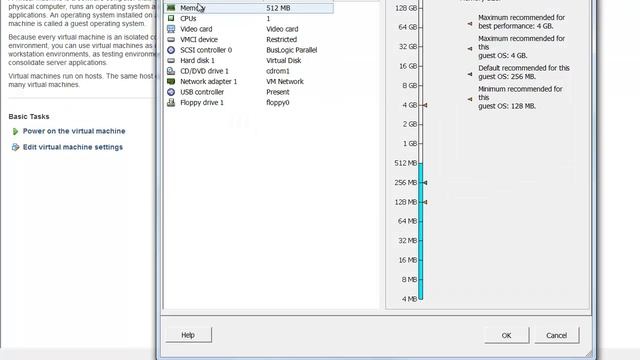Viewport: 640px width, 360px height.
Task: Select the SCSI controller 0 row label
Action: (x=206, y=50)
